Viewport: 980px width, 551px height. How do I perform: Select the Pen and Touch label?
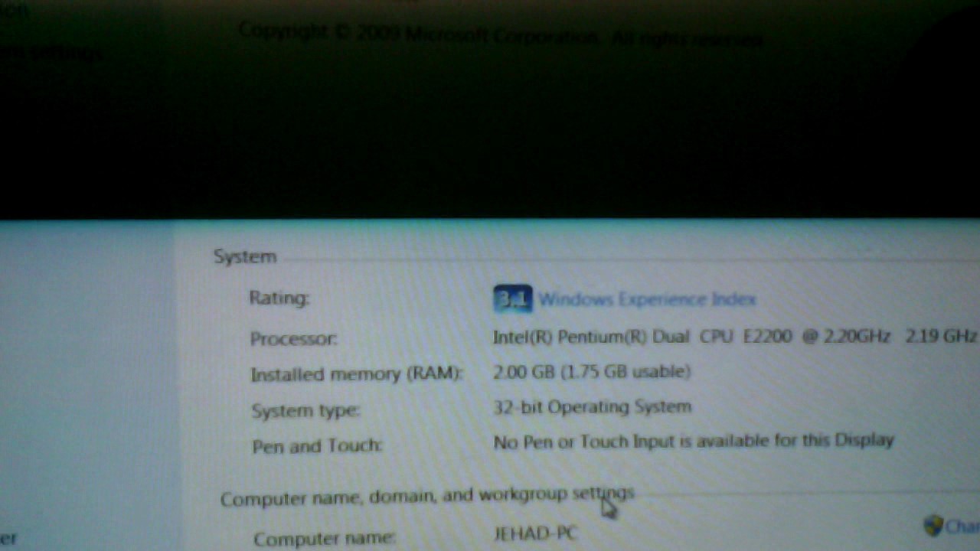tap(317, 445)
